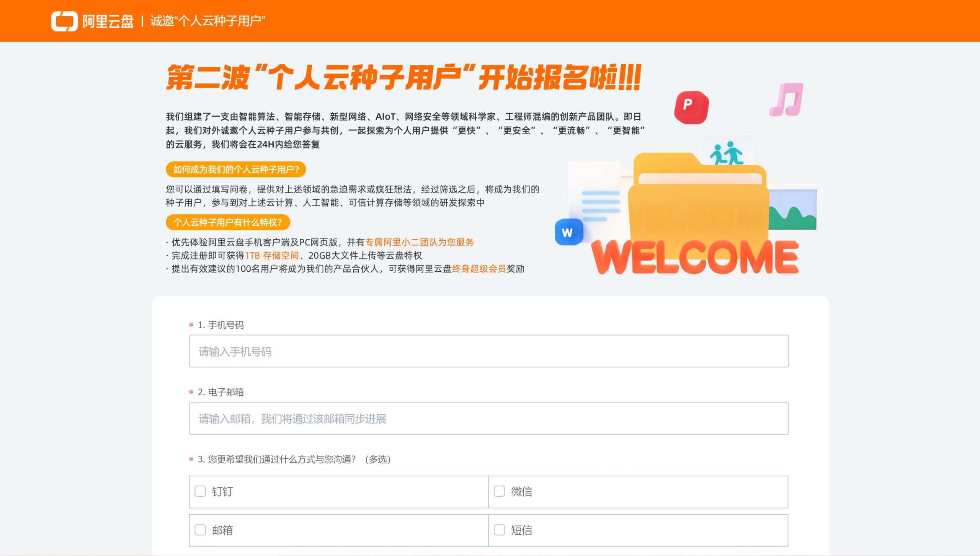Click 诚邀“个人云种子用户” header text
Image resolution: width=980 pixels, height=556 pixels.
(208, 21)
